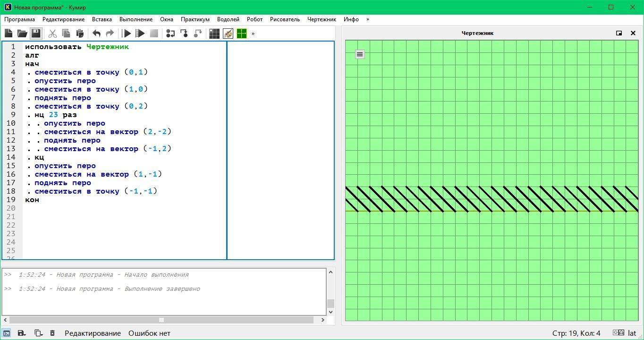Click the кон keyword on line 19
This screenshot has width=644, height=340.
[32, 200]
